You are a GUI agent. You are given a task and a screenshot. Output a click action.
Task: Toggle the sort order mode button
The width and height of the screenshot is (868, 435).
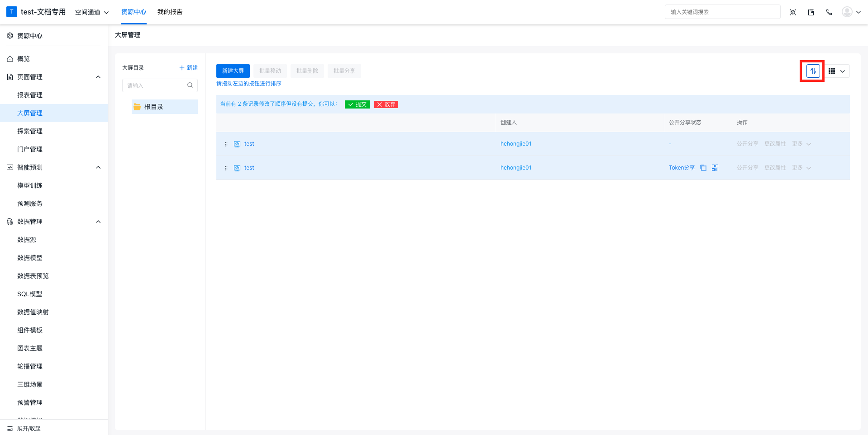click(x=813, y=71)
